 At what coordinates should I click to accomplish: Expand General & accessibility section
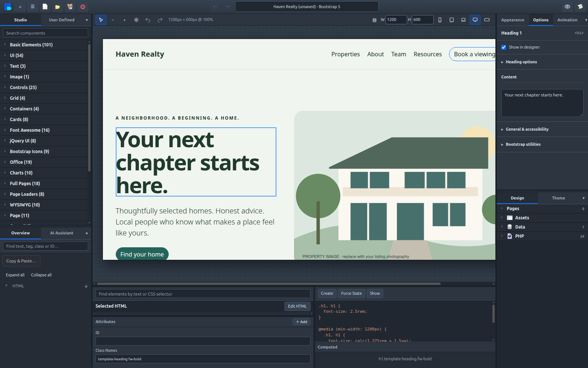[x=542, y=129]
